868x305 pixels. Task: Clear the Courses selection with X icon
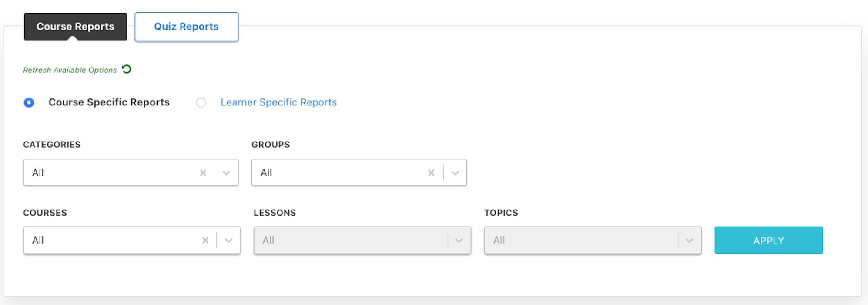(x=205, y=240)
